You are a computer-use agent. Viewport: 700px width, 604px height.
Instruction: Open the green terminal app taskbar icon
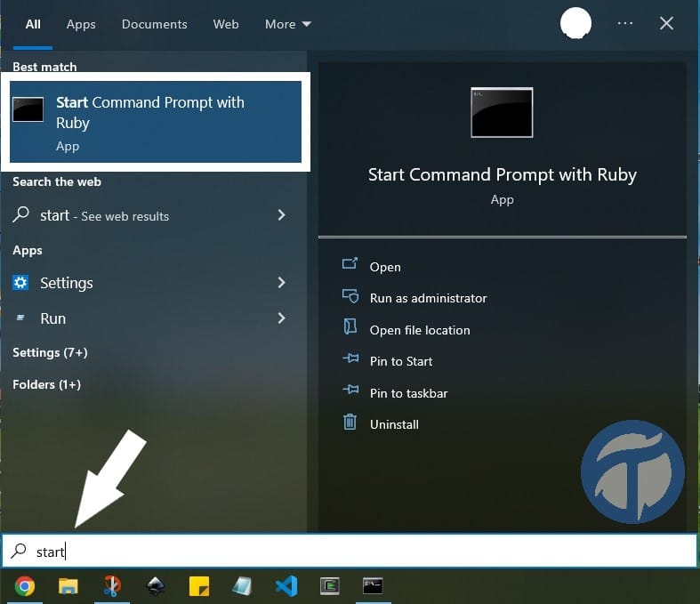[330, 585]
